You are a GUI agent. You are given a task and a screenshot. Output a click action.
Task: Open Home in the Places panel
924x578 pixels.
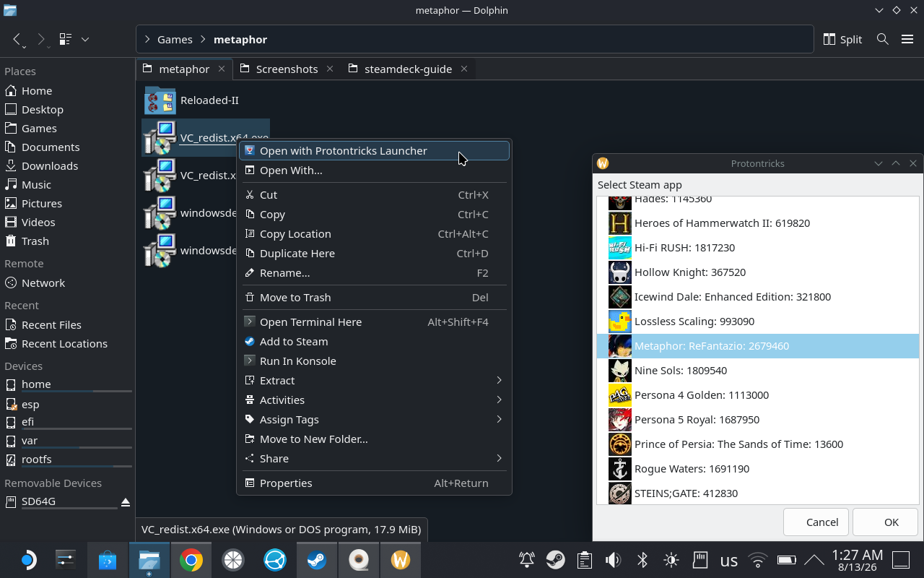tap(68, 90)
